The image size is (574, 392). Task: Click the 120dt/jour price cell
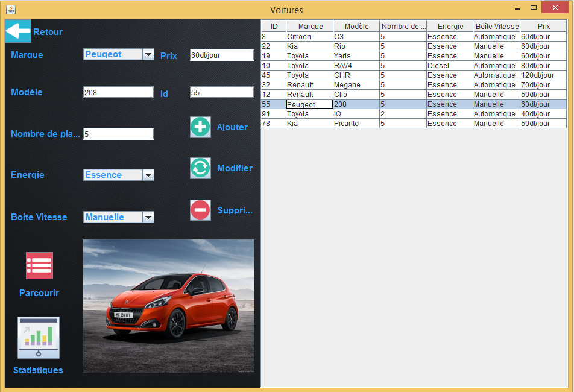click(x=543, y=75)
